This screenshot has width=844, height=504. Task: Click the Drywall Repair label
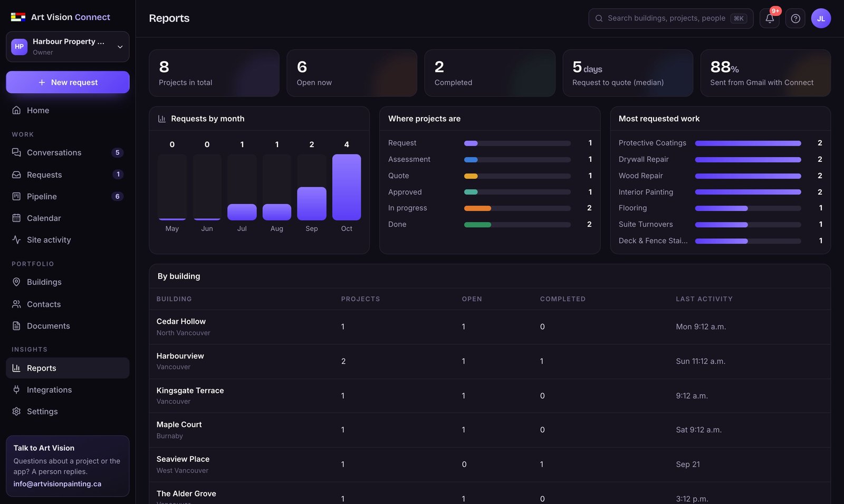coord(644,159)
